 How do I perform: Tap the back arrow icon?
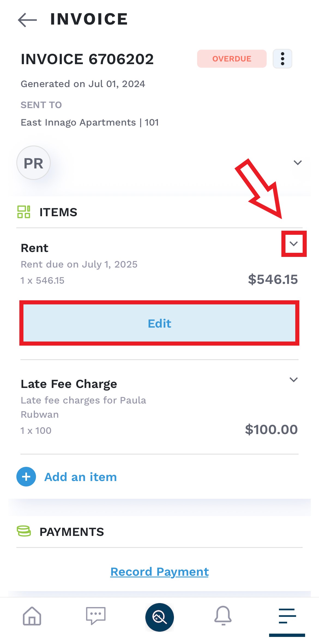(x=27, y=20)
